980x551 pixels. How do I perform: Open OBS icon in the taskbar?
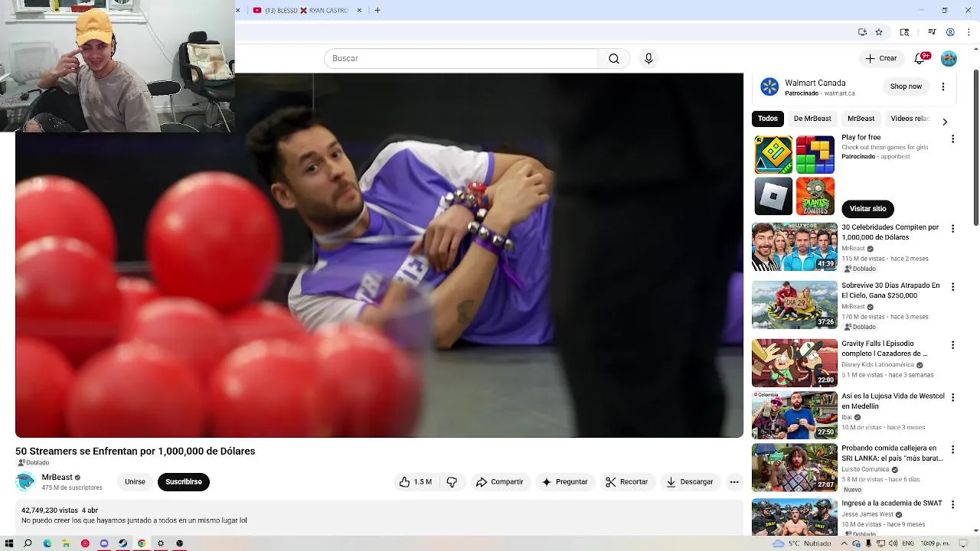coord(180,543)
